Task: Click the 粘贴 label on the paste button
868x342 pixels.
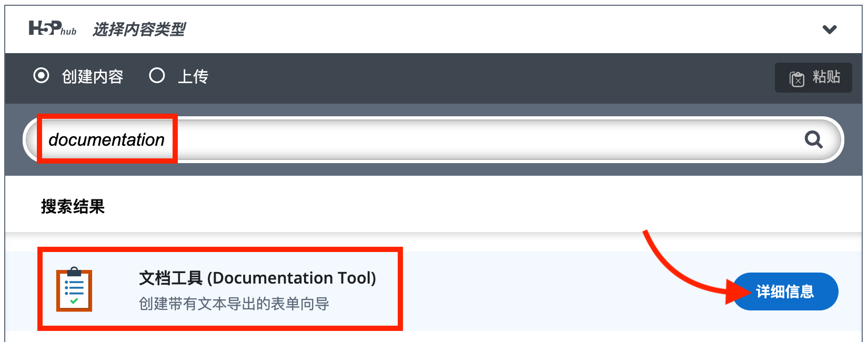Action: (826, 77)
